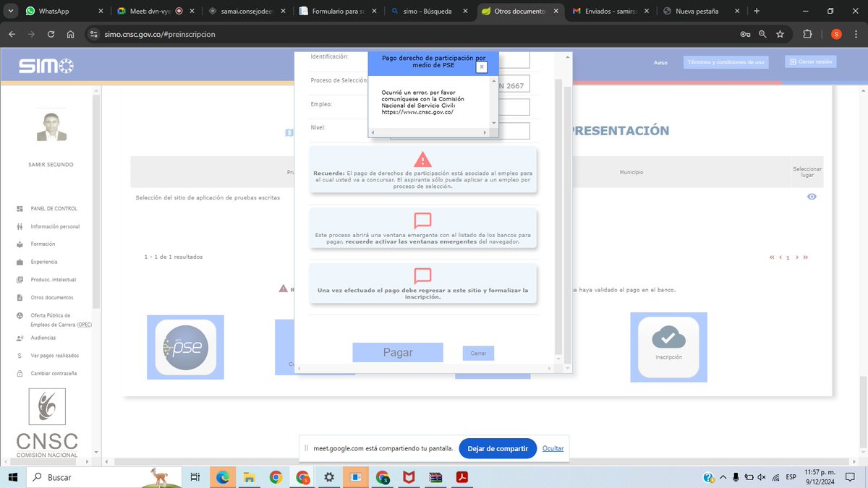Image resolution: width=868 pixels, height=488 pixels.
Task: Open Chrome menu three dots
Action: click(x=856, y=34)
